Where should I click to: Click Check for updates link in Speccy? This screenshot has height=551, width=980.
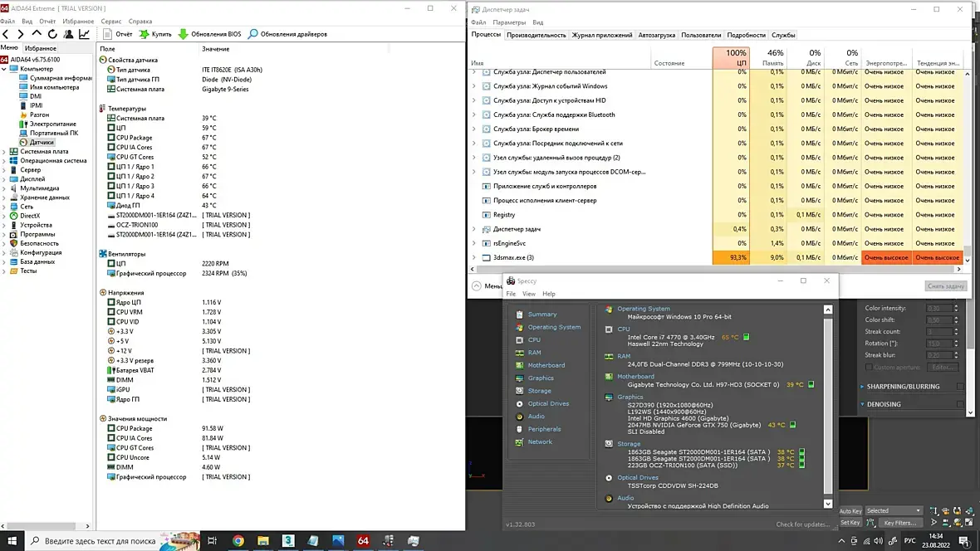click(803, 524)
